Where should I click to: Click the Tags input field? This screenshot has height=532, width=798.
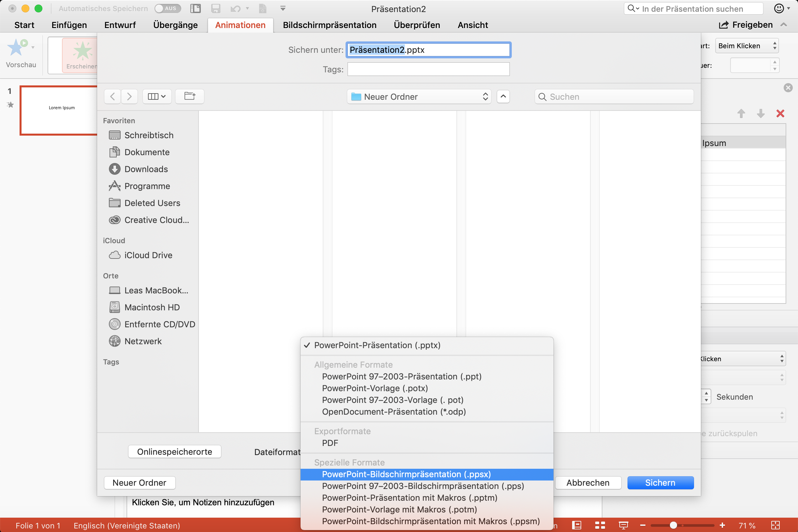429,69
